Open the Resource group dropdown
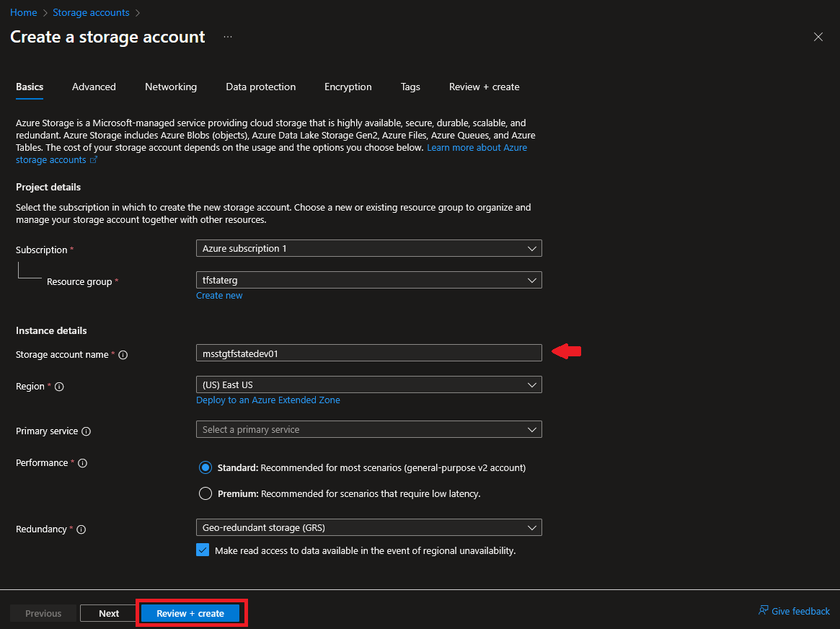840x629 pixels. click(369, 280)
